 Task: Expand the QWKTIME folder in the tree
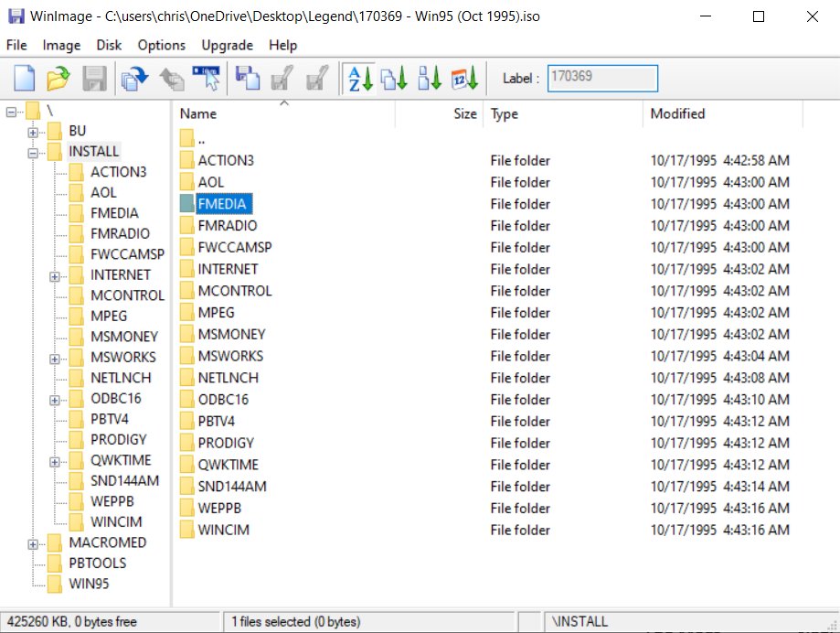55,462
